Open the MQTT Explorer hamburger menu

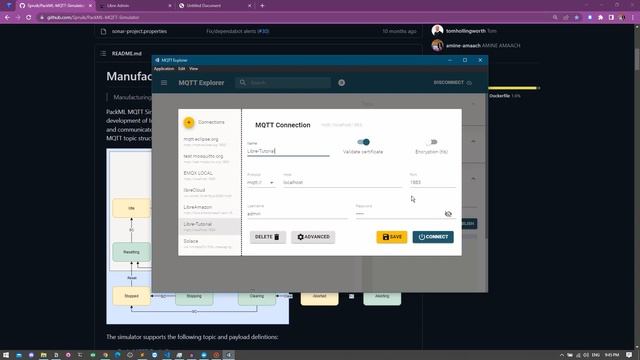pyautogui.click(x=164, y=83)
